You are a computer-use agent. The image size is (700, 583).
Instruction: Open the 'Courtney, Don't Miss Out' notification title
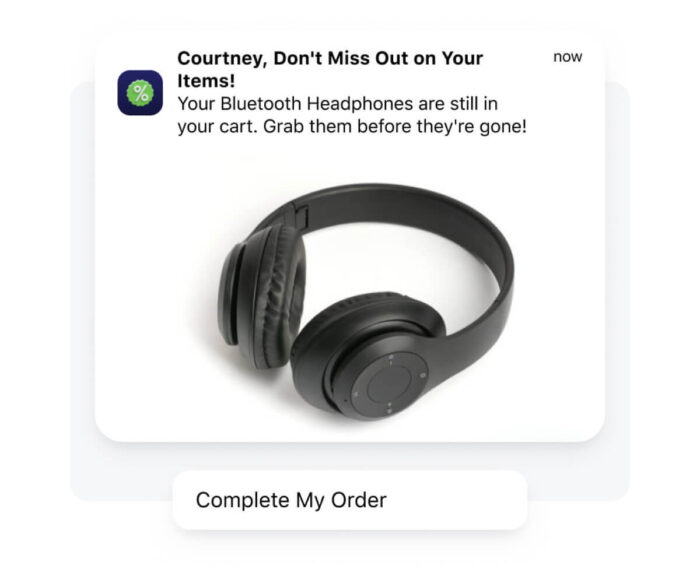pos(330,70)
